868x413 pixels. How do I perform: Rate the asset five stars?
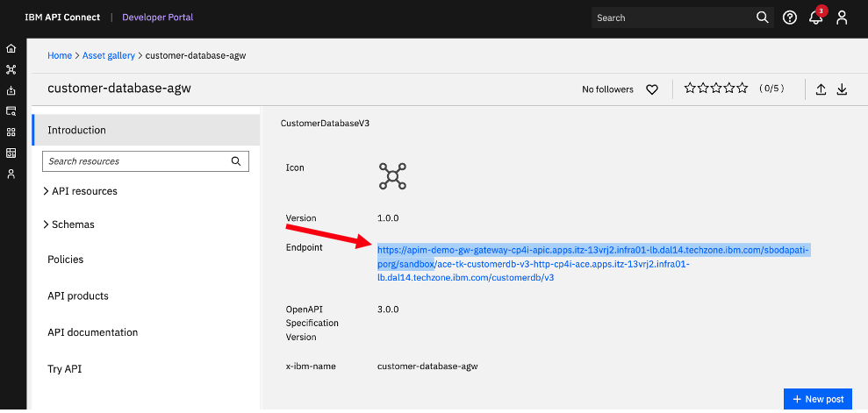[x=742, y=88]
